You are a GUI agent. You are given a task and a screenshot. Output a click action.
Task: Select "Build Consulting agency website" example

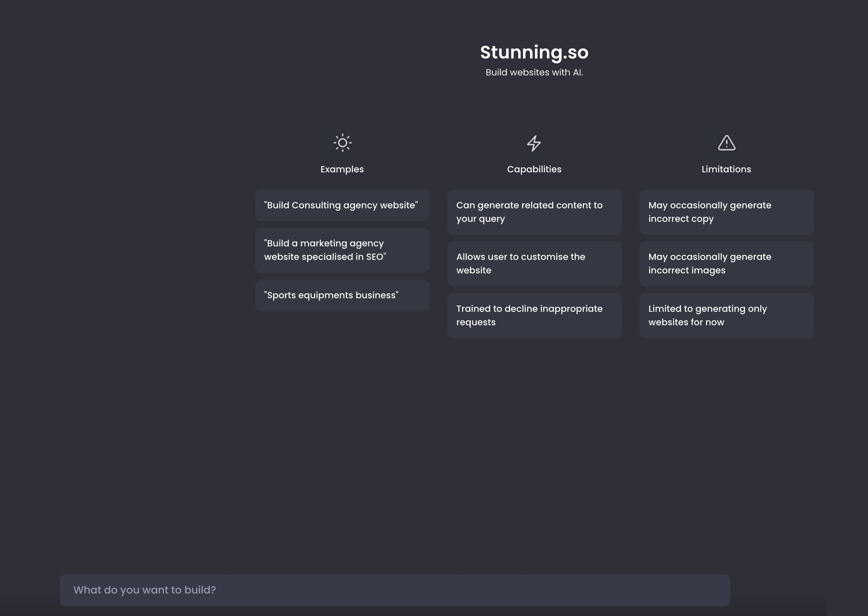point(342,205)
